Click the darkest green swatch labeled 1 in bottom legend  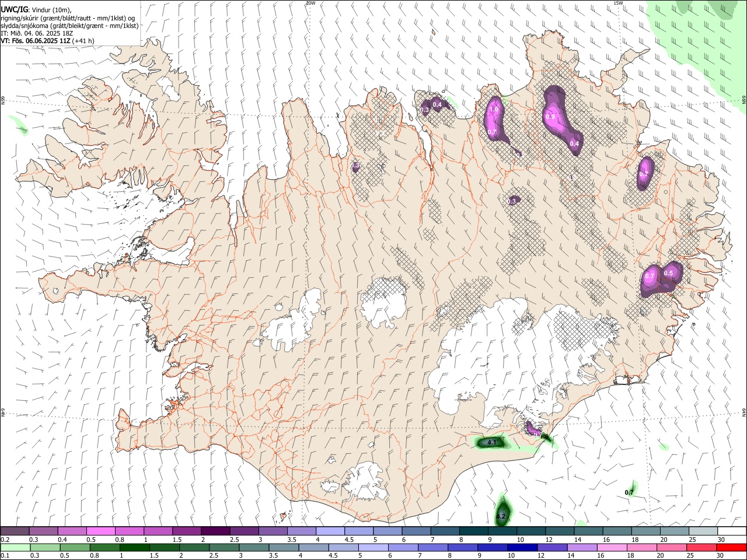134,548
